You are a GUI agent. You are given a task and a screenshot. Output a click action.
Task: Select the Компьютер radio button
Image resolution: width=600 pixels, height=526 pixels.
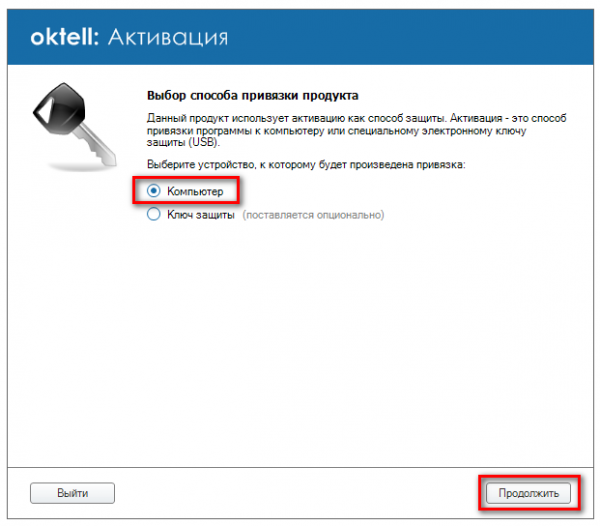[x=153, y=190]
